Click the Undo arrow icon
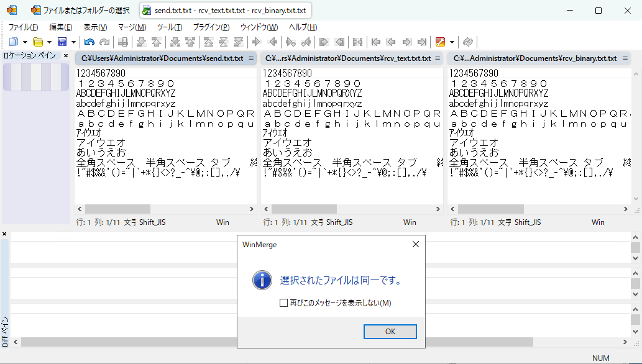The width and height of the screenshot is (642, 364). (89, 42)
